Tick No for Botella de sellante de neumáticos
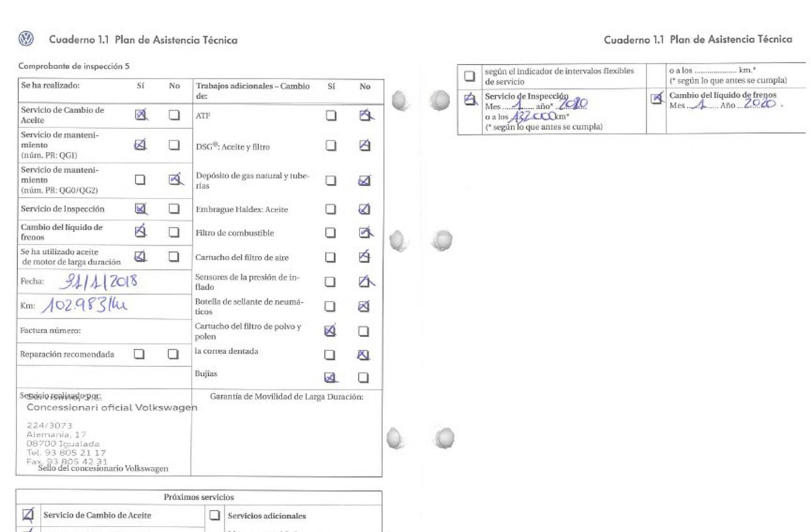Screen dimensions: 811x532 tap(364, 306)
